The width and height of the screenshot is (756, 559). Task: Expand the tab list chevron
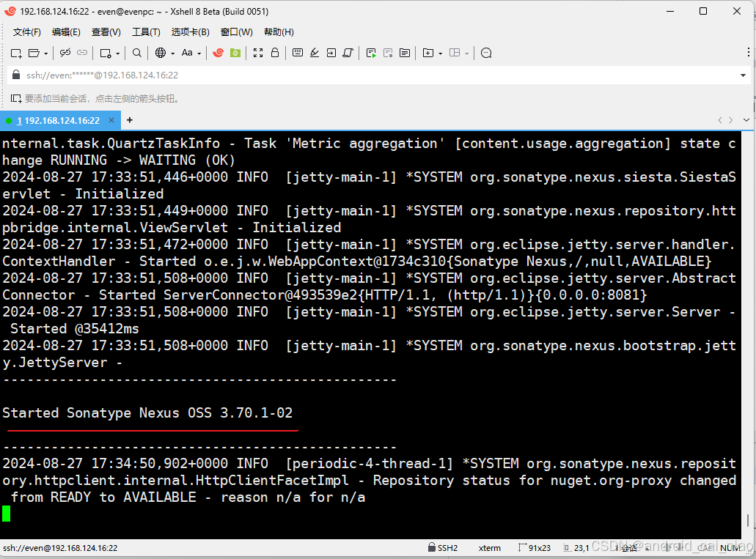(746, 120)
